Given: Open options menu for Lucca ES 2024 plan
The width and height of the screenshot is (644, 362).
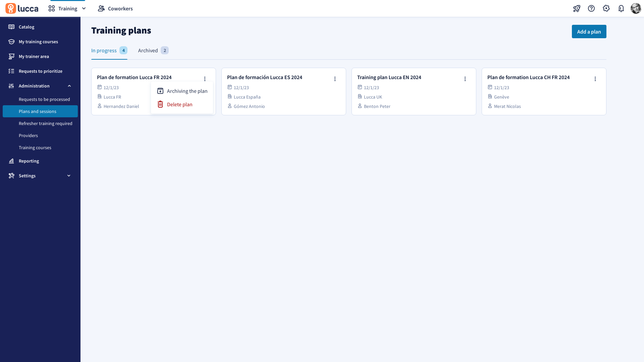Looking at the screenshot, I should 335,79.
